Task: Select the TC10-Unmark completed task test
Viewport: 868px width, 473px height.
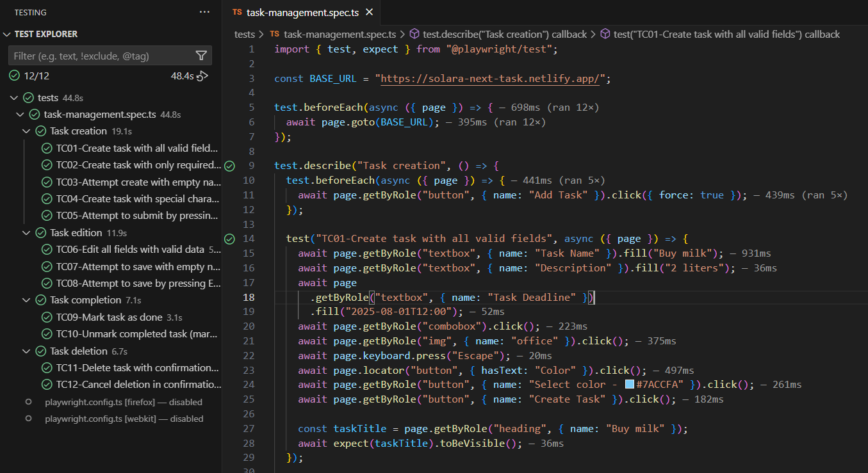Action: [x=138, y=333]
